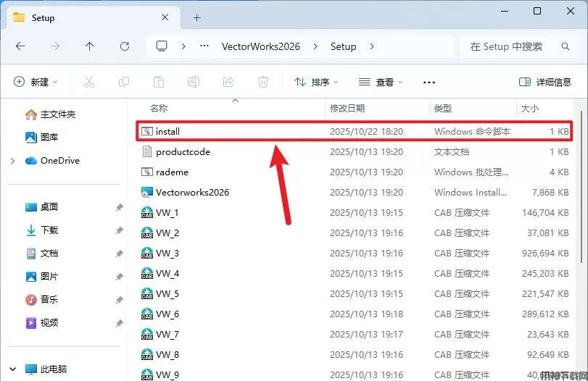This screenshot has height=381, width=588.
Task: Unpin Downloads (下载) using its pin icon
Action: [119, 230]
